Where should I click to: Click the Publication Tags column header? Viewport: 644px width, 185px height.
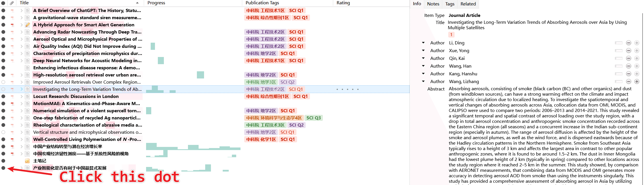tap(262, 3)
